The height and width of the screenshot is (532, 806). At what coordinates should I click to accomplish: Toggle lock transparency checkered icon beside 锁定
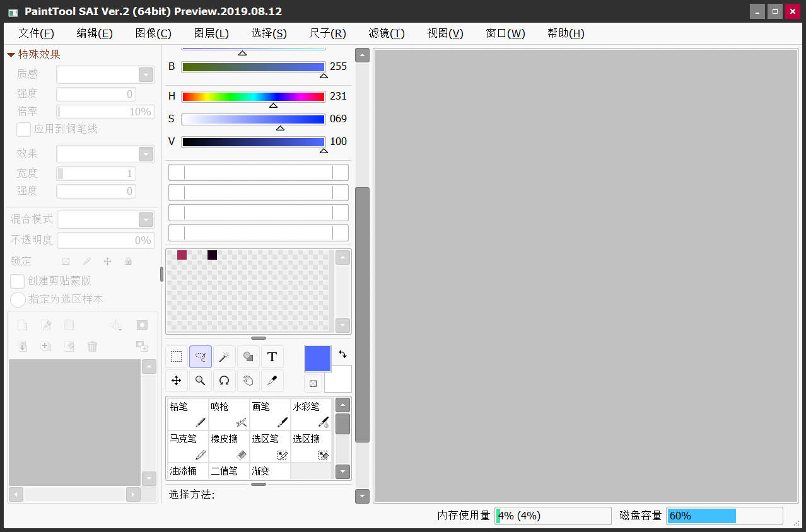[66, 261]
